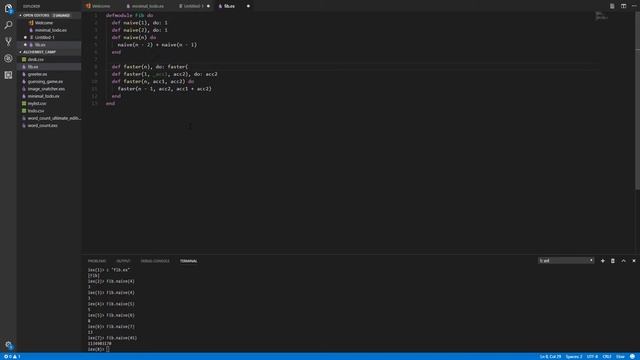
Task: Click CRLF line ending in status bar
Action: point(607,357)
